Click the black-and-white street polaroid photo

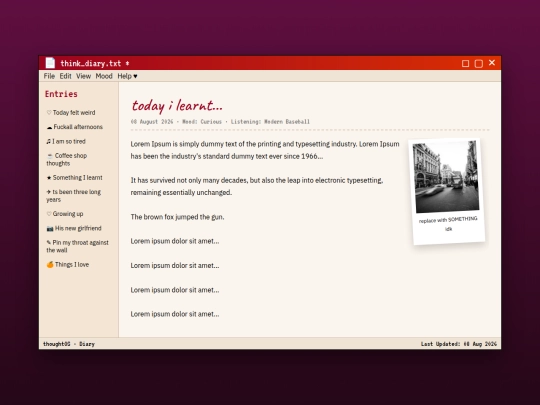tap(446, 177)
